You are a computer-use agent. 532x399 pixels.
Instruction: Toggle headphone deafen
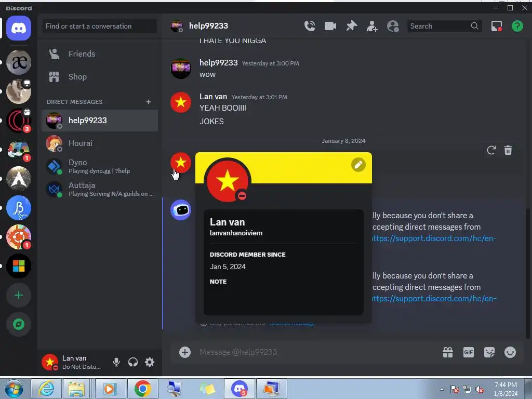(133, 362)
